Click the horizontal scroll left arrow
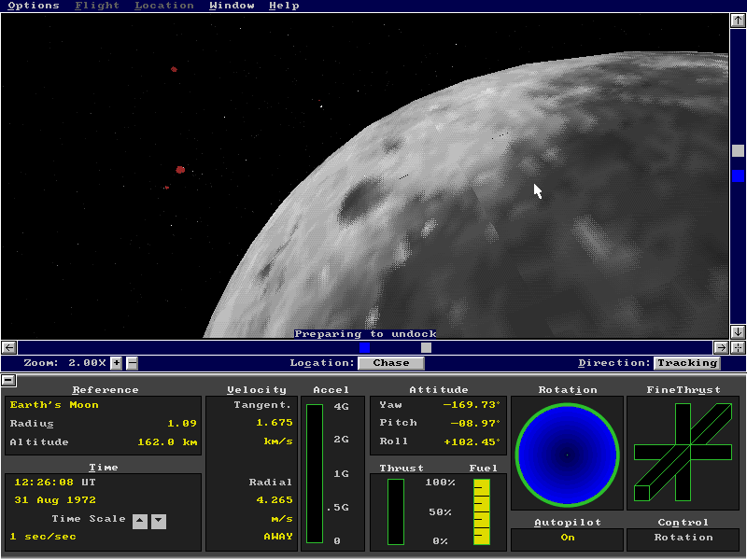This screenshot has width=747, height=560. click(x=9, y=347)
